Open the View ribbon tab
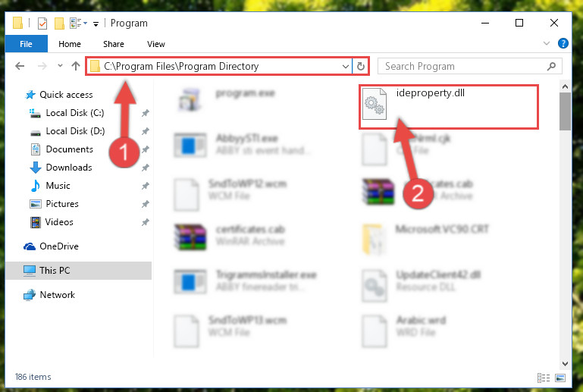Viewport: 583px width, 392px height. 155,44
